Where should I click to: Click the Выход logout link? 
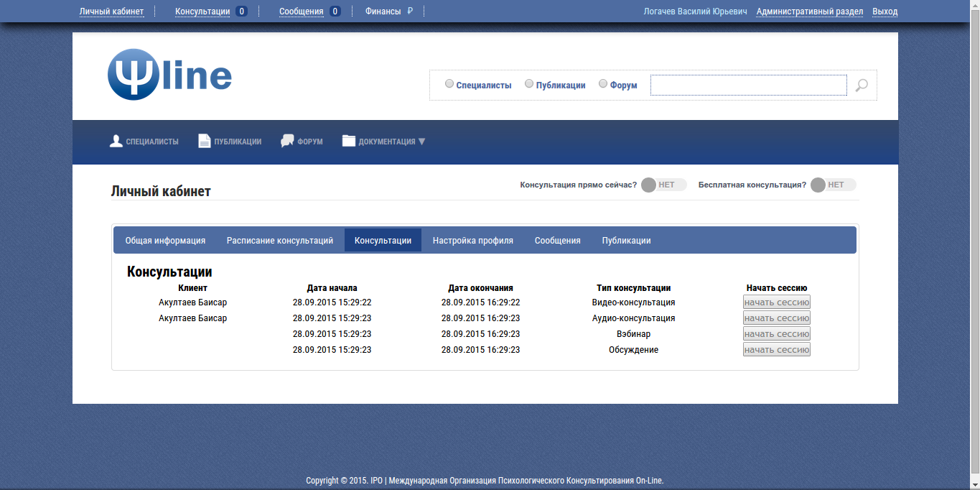click(885, 11)
